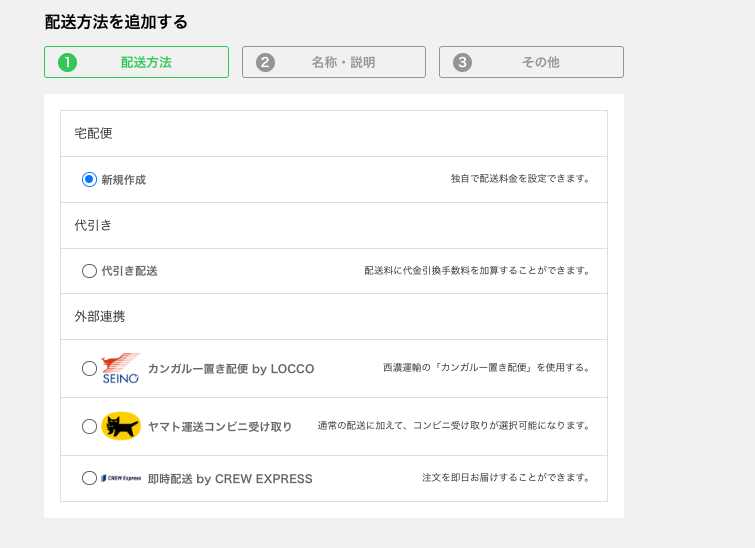Pick the 即時配送 CREW EXPRESS radio button
The image size is (755, 548).
tap(89, 479)
